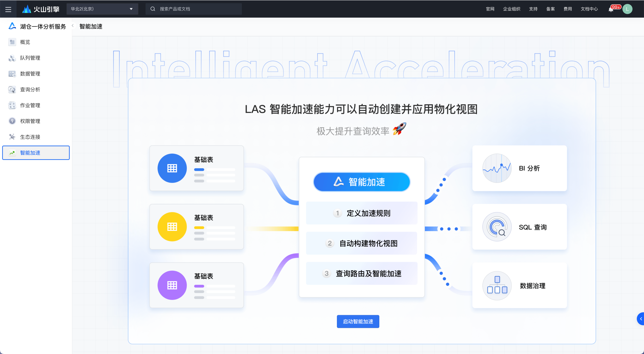Click the 数据治理 hierarchy icon
The height and width of the screenshot is (354, 644).
(x=497, y=286)
